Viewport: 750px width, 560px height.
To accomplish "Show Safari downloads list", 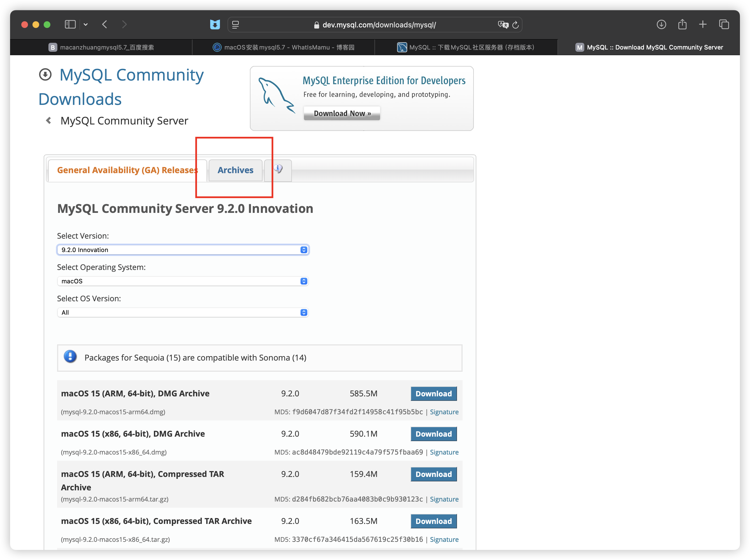I will (661, 24).
